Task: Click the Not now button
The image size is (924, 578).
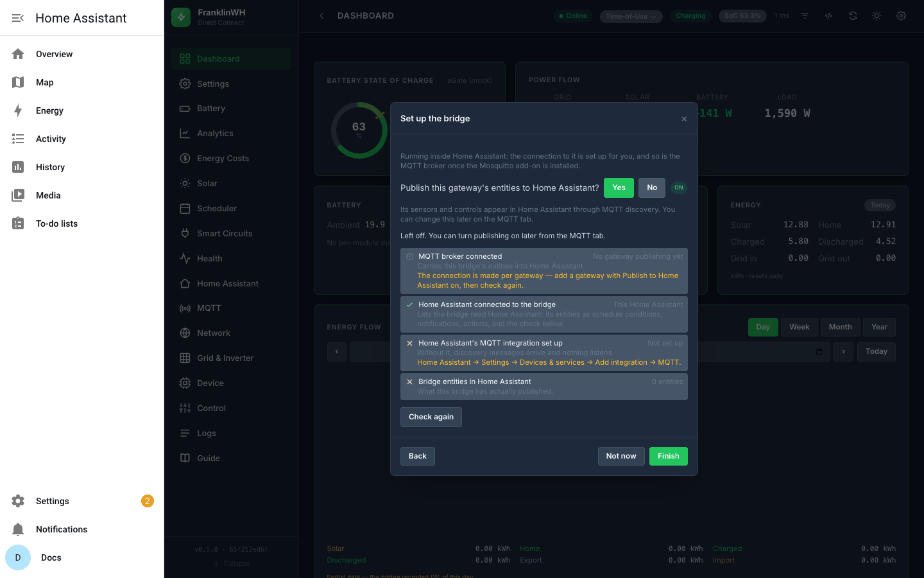Action: click(x=621, y=456)
